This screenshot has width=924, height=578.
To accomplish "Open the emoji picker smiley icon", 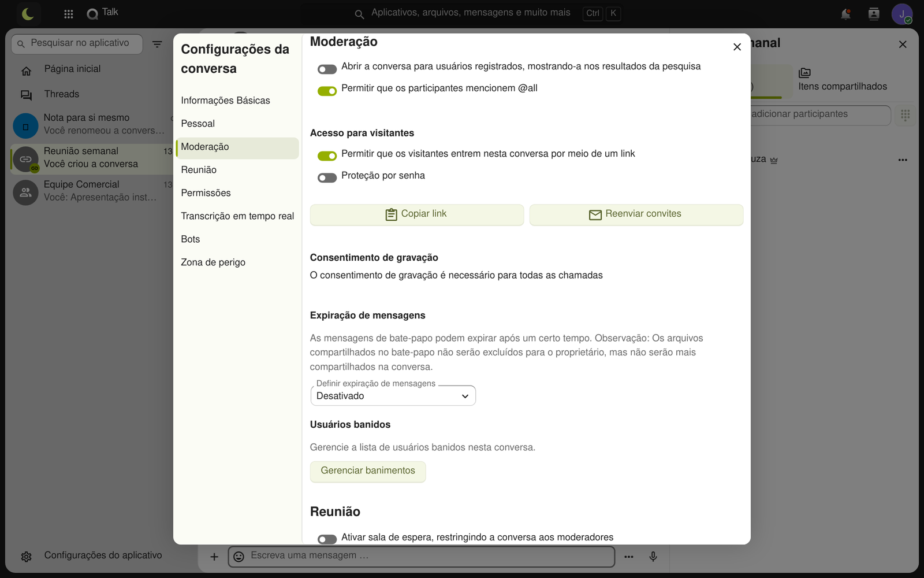I will [x=239, y=557].
